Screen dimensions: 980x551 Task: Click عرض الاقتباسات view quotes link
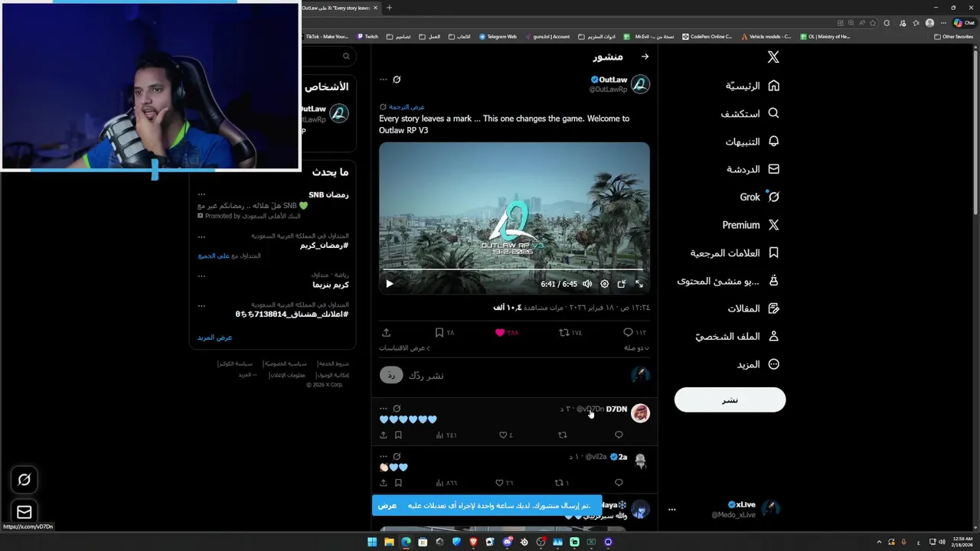coord(404,348)
